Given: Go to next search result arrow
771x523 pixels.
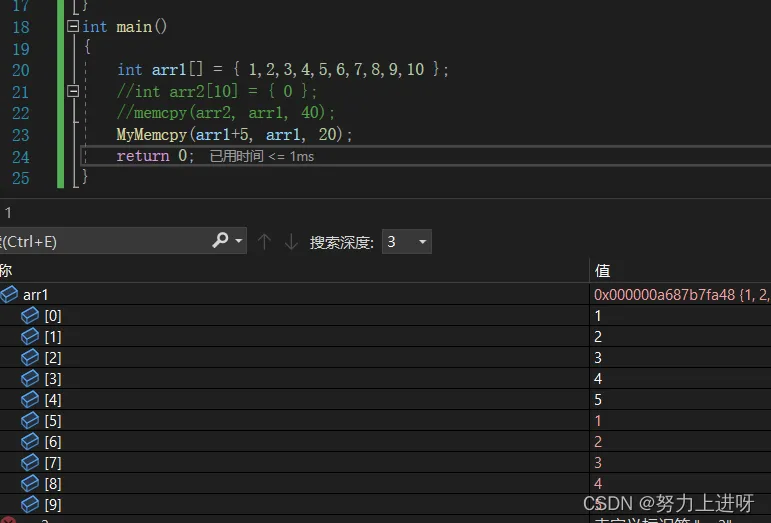Looking at the screenshot, I should tap(292, 242).
